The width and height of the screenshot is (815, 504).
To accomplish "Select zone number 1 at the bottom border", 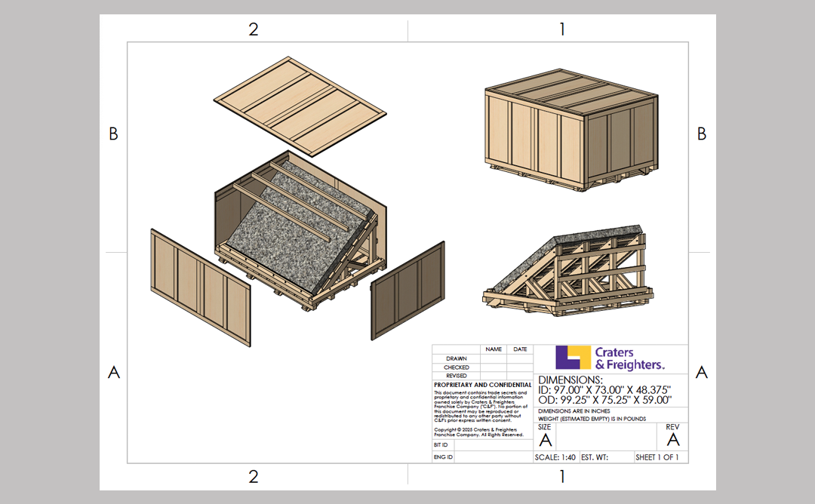I will pos(561,477).
